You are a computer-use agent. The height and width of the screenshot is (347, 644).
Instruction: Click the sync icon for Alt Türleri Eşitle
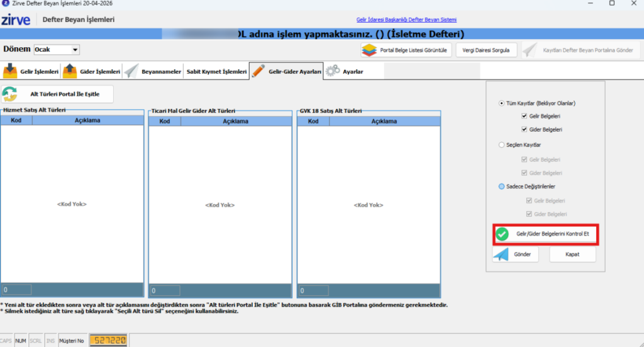pyautogui.click(x=10, y=94)
